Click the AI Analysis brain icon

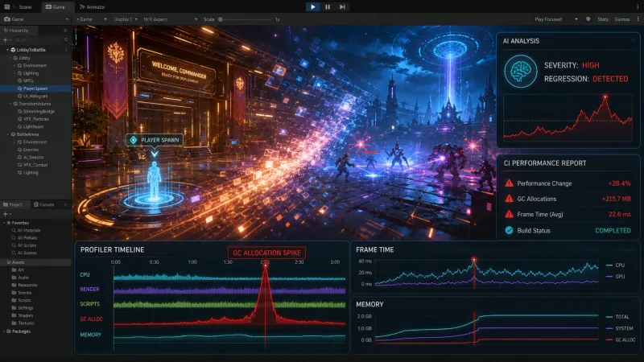click(520, 72)
